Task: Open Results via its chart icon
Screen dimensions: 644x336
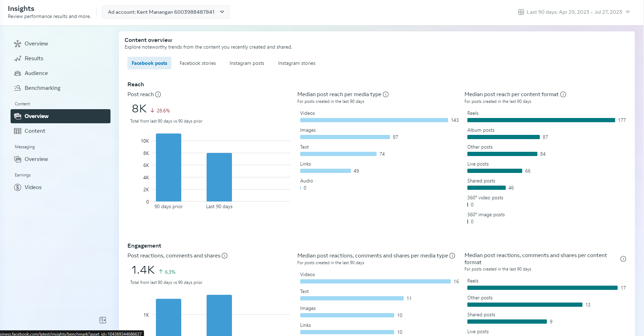Action: point(18,58)
